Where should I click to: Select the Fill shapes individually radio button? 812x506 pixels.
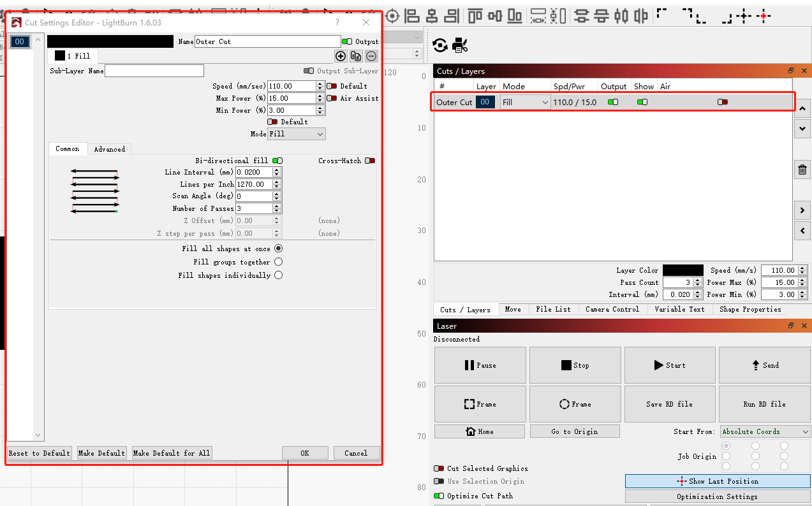278,275
